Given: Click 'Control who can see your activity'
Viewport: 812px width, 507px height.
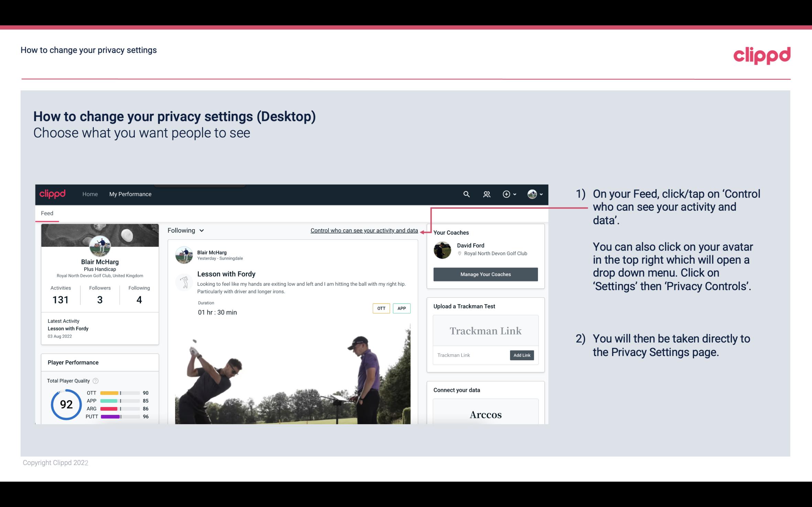Looking at the screenshot, I should click(x=364, y=230).
